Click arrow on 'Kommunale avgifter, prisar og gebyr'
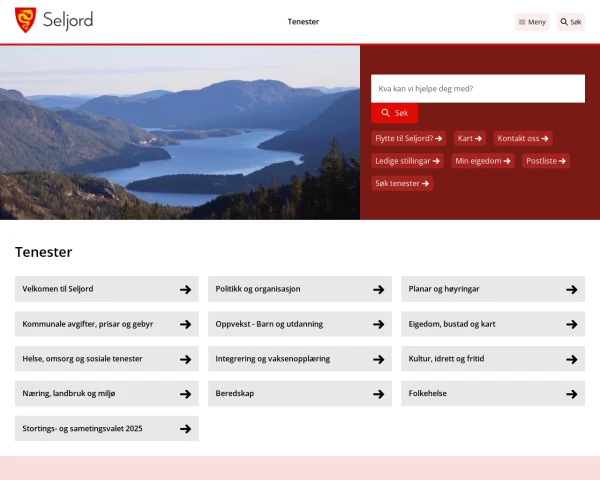The image size is (600, 480). [x=185, y=324]
